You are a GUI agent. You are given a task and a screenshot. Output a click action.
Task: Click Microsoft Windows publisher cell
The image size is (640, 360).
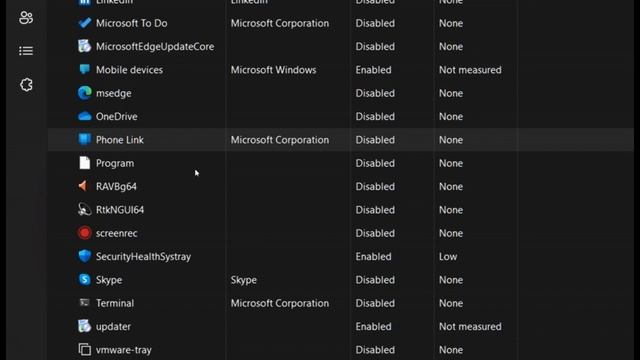click(x=273, y=70)
